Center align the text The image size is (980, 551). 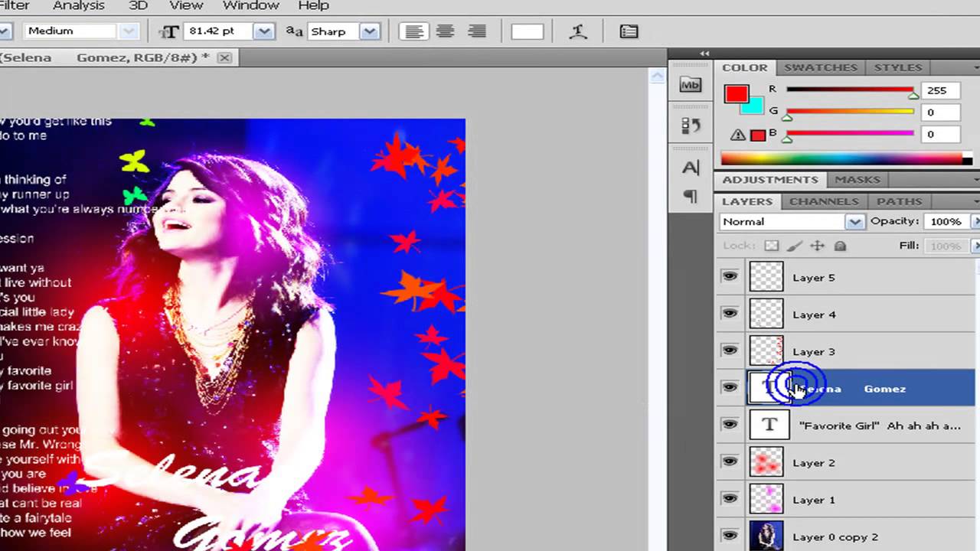[445, 31]
